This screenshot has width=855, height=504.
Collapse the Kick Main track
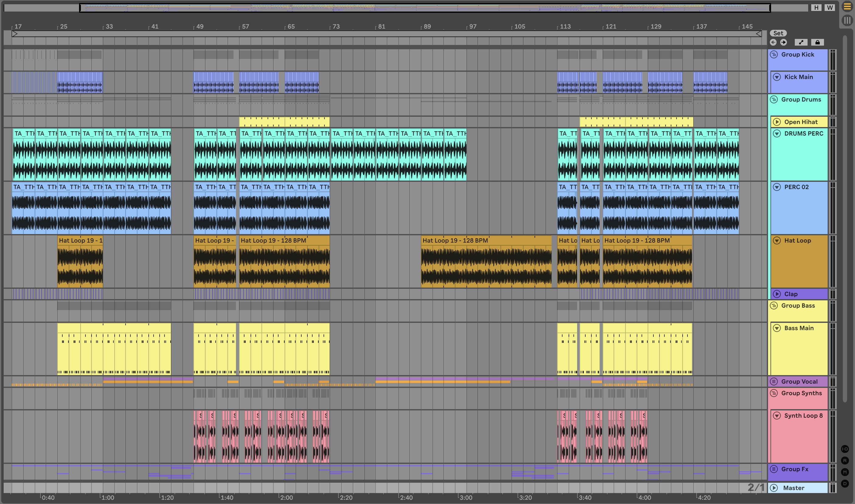pyautogui.click(x=777, y=77)
